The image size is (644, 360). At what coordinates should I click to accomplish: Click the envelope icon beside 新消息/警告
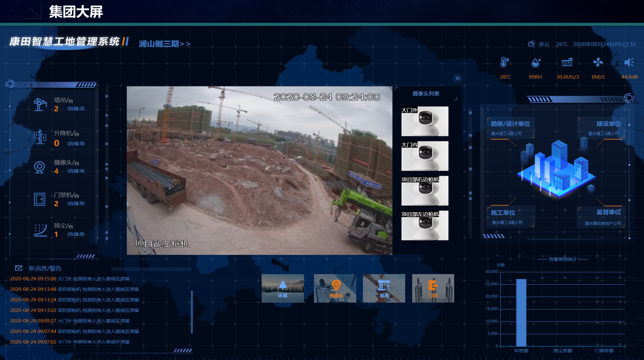click(18, 268)
